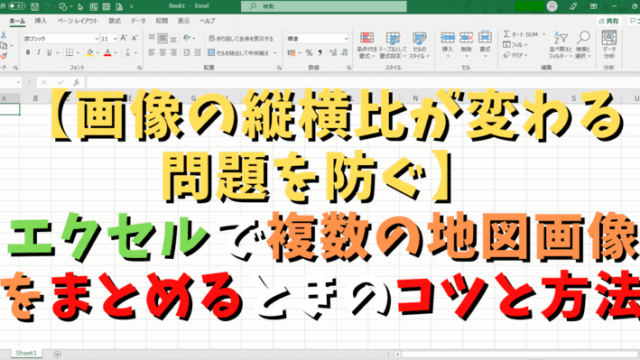Toggle Middle Align for cell contents
The height and width of the screenshot is (360, 640).
point(162,38)
